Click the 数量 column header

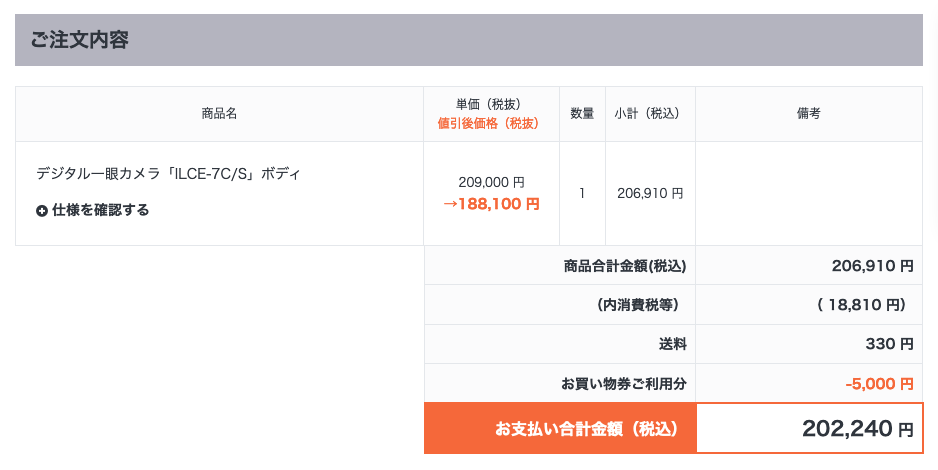point(582,114)
